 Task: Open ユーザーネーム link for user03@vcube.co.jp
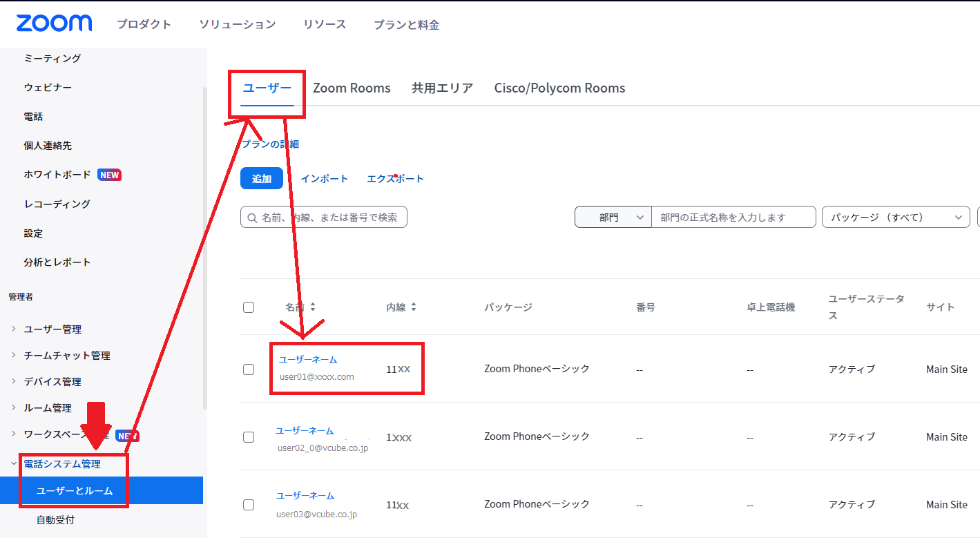coord(305,495)
